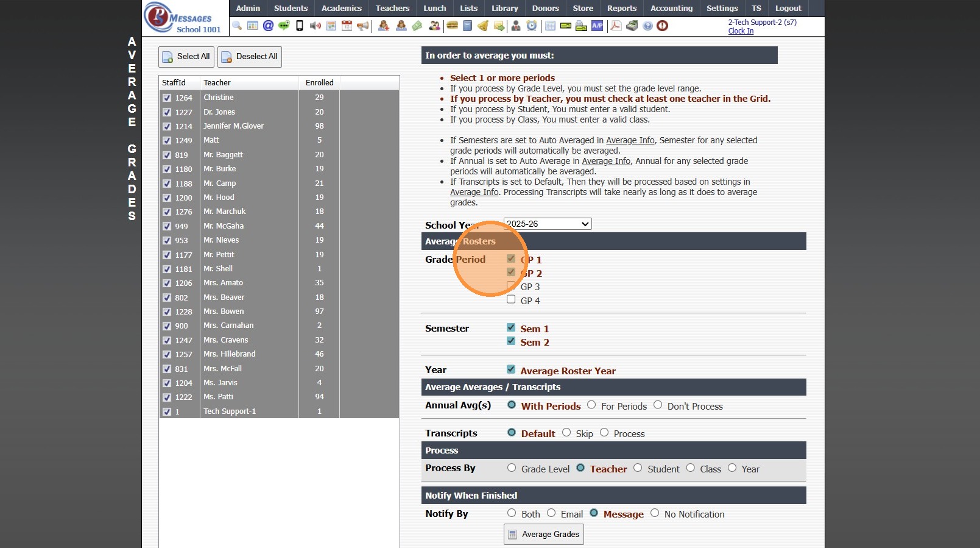Click the teacher name Jennifer M.Glover
The image size is (980, 548).
pyautogui.click(x=234, y=126)
